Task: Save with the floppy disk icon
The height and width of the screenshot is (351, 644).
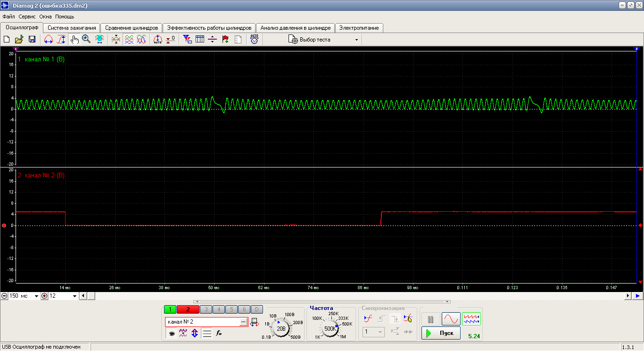Action: [32, 40]
